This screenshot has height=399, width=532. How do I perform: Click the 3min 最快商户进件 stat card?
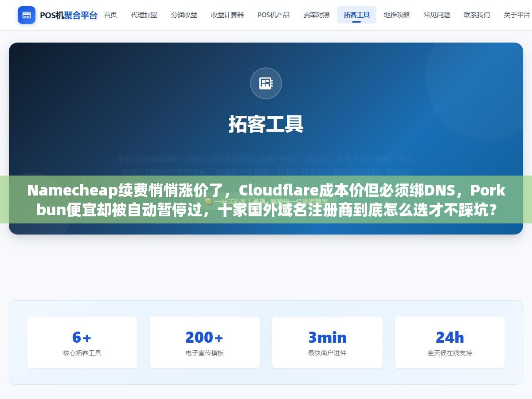click(327, 342)
